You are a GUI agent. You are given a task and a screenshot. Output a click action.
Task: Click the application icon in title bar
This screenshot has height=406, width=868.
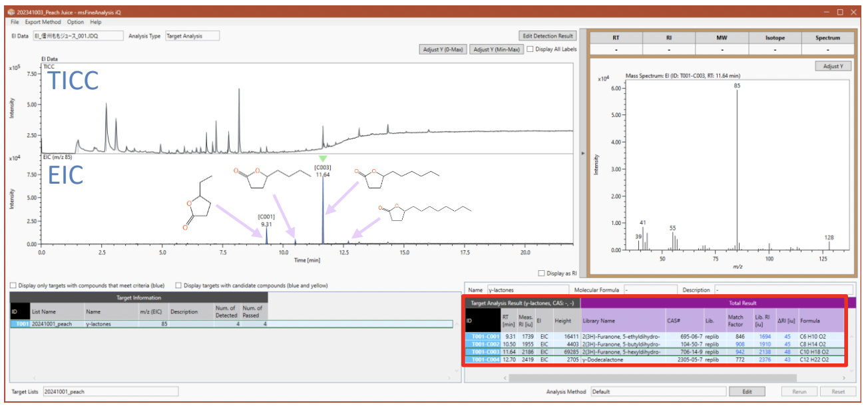[x=10, y=12]
